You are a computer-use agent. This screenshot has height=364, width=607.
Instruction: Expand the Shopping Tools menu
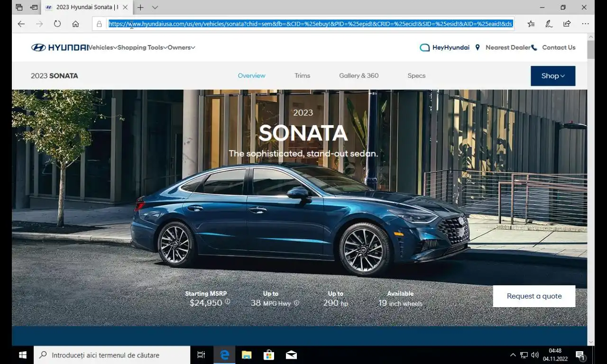tap(142, 47)
